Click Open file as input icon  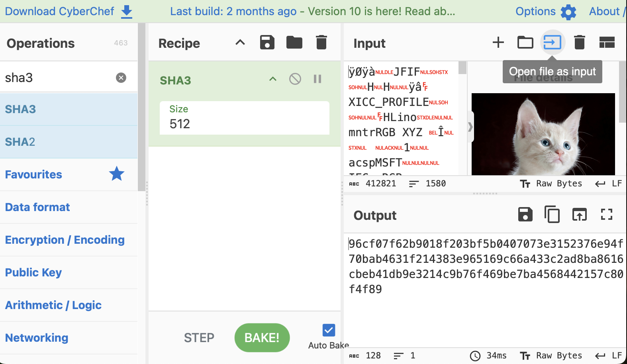(552, 42)
